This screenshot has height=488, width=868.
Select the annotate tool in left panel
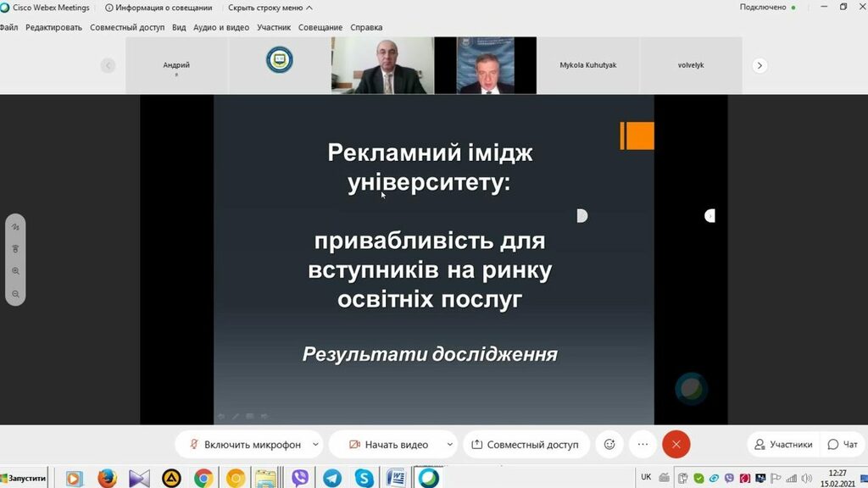pyautogui.click(x=15, y=227)
